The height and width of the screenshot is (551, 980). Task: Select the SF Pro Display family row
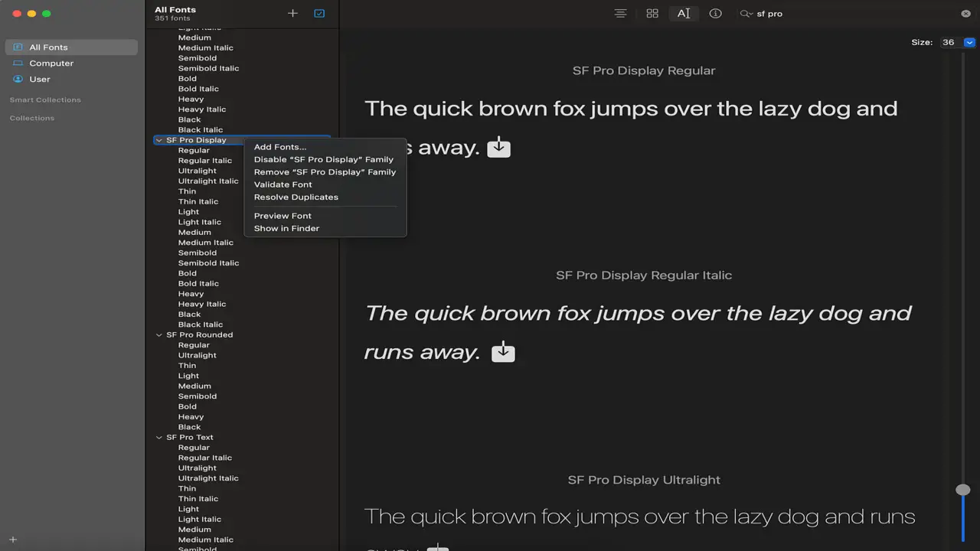point(242,140)
